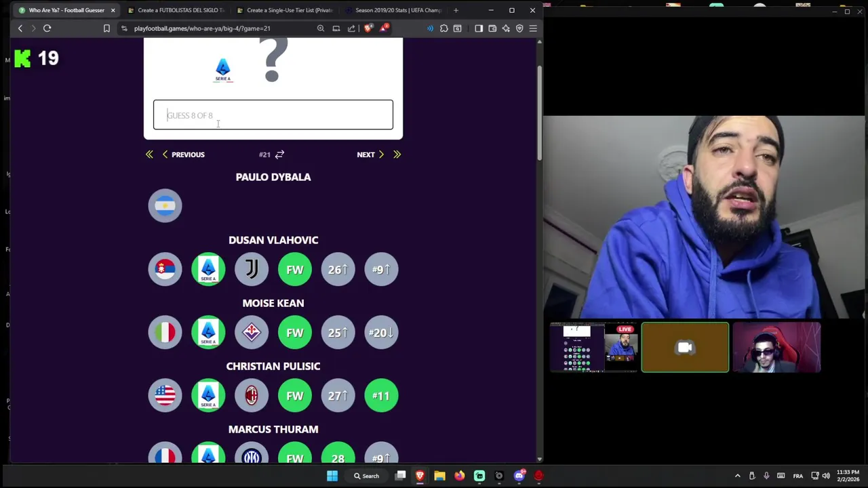Click the address bar URL playfootball.games
This screenshot has height=488, width=868.
tap(202, 28)
